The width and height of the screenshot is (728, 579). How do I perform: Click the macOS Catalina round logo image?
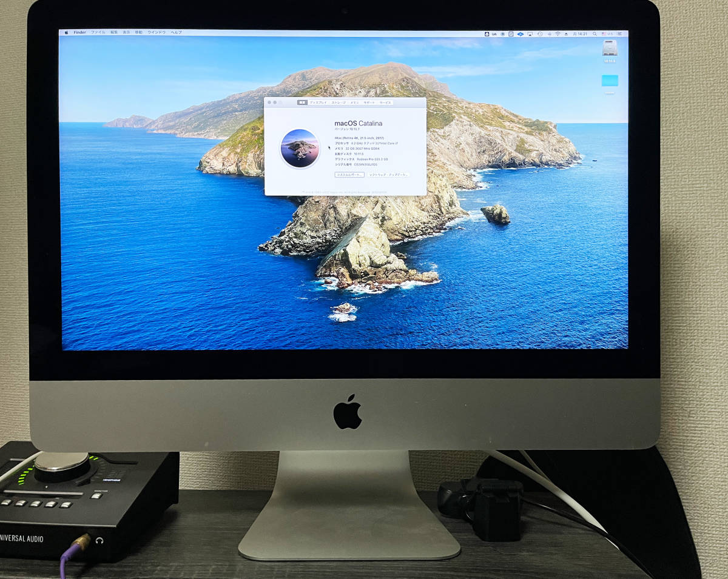coord(300,149)
